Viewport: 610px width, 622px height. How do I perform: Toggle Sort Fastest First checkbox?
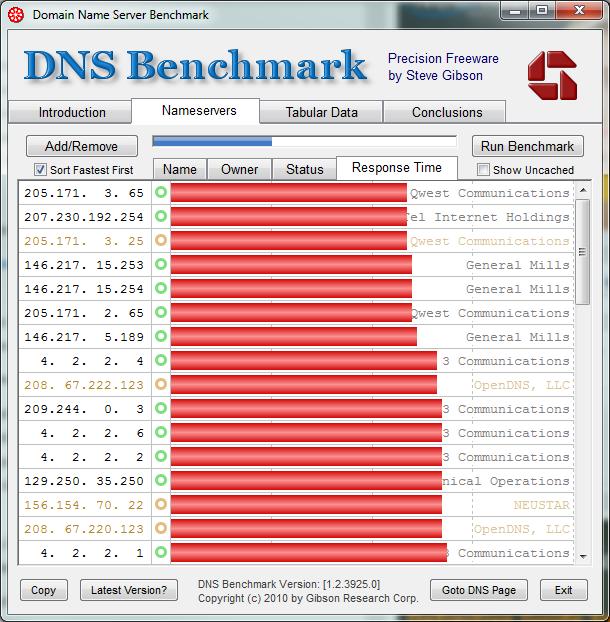[x=40, y=170]
